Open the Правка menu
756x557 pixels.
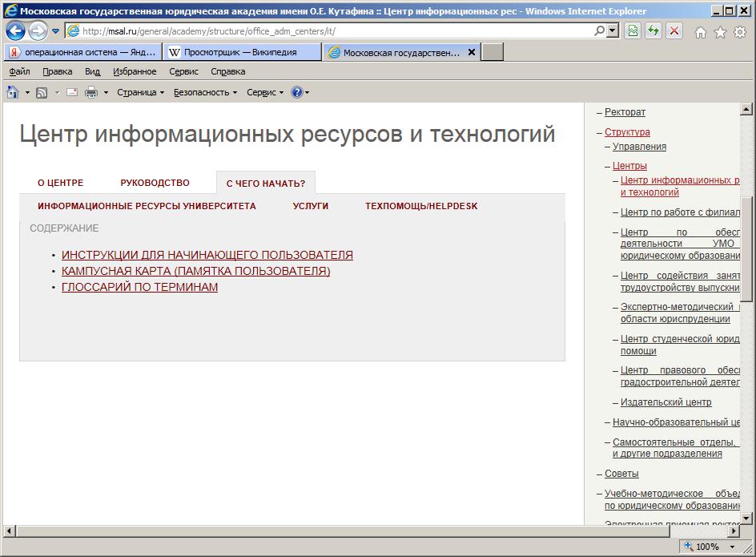pos(58,71)
